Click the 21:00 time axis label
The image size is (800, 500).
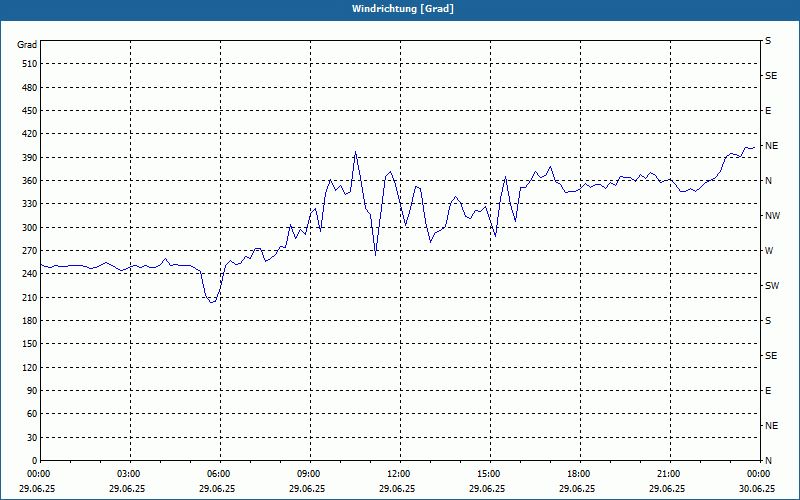(x=667, y=474)
